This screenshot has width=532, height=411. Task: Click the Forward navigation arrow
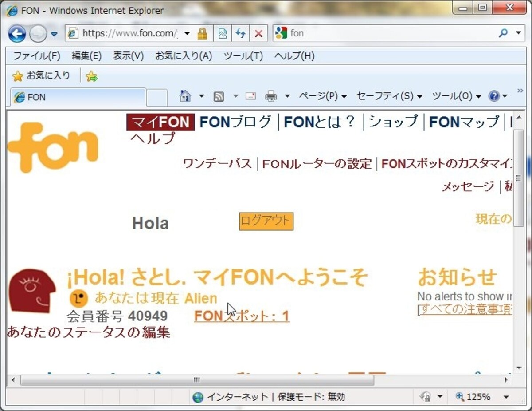tap(38, 34)
